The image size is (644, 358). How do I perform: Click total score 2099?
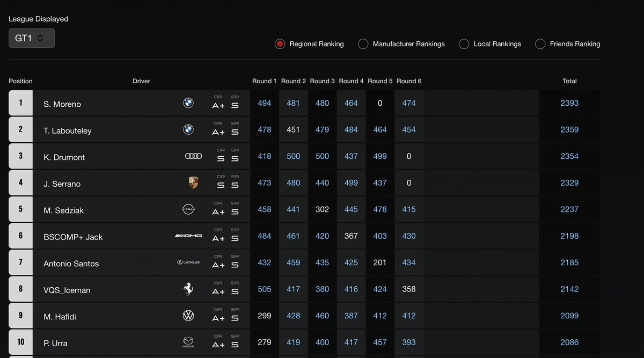[x=569, y=316]
